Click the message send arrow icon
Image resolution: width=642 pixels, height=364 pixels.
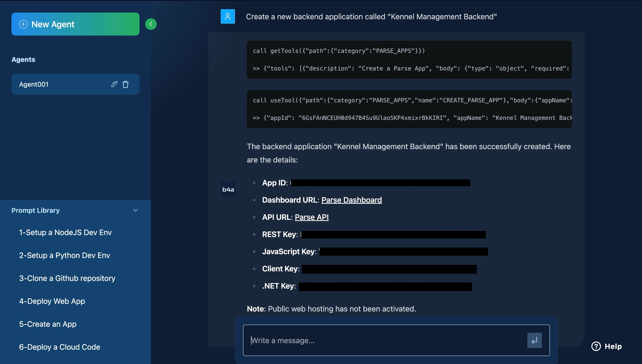[534, 340]
